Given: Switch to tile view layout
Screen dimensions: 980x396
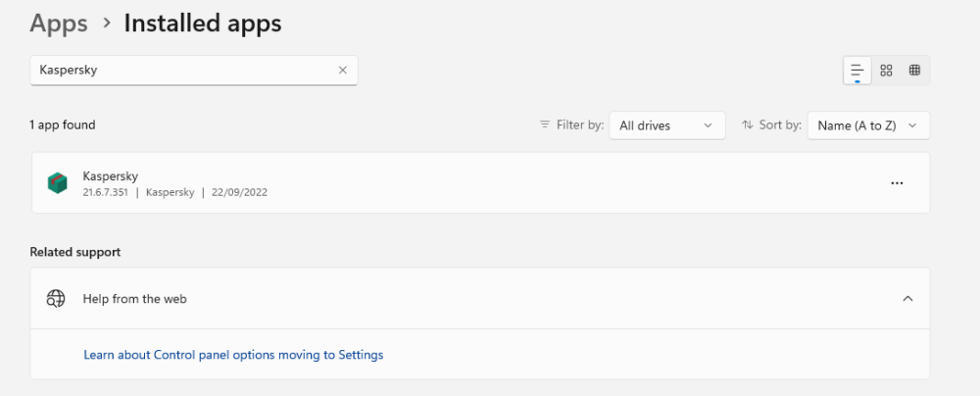Looking at the screenshot, I should coord(914,71).
